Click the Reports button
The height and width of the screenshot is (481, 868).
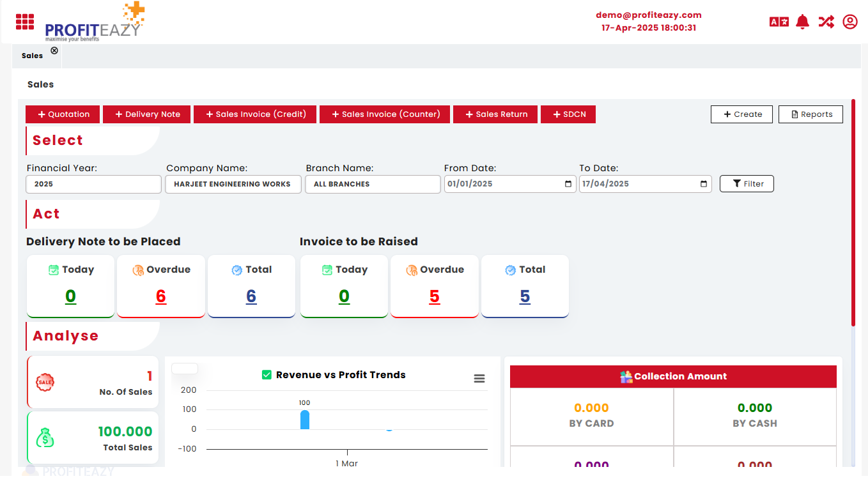pos(810,114)
